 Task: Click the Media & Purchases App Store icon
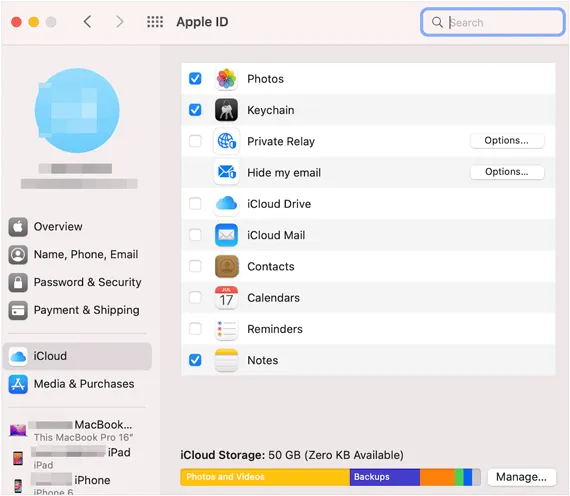(x=18, y=384)
